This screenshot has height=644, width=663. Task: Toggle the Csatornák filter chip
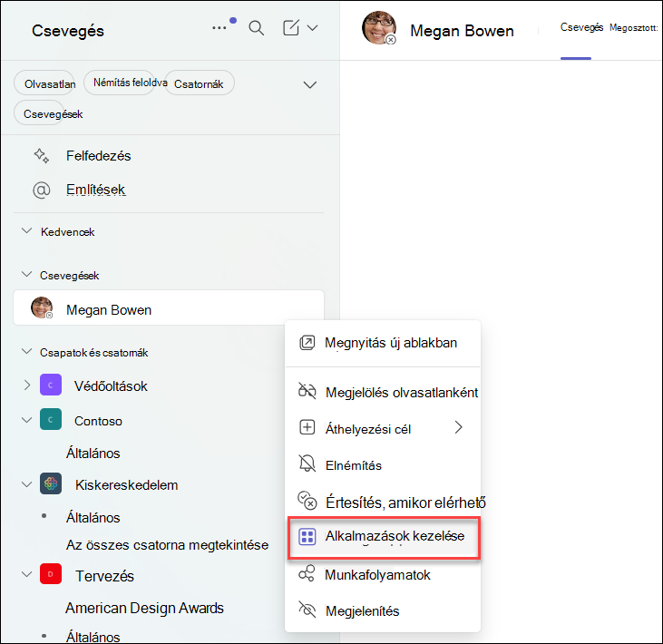click(200, 83)
